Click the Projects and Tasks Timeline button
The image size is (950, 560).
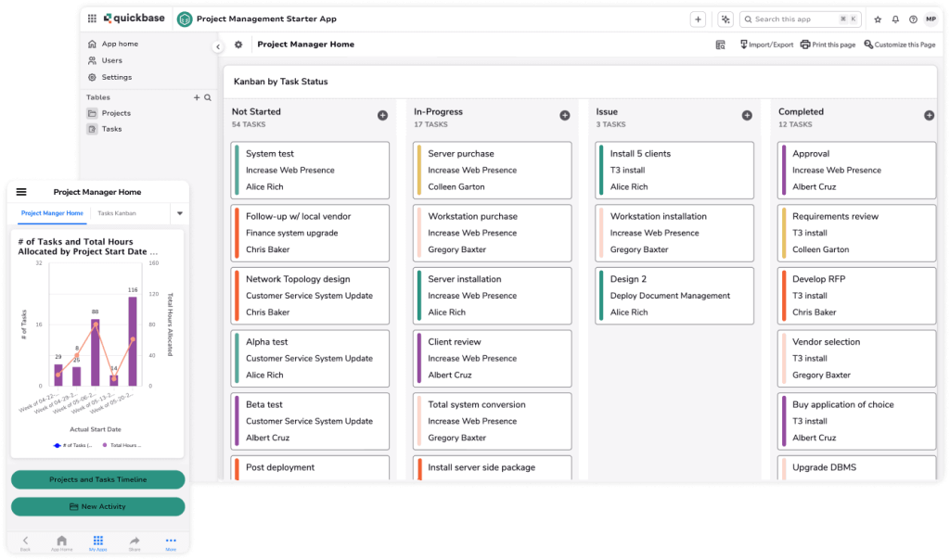click(x=97, y=479)
